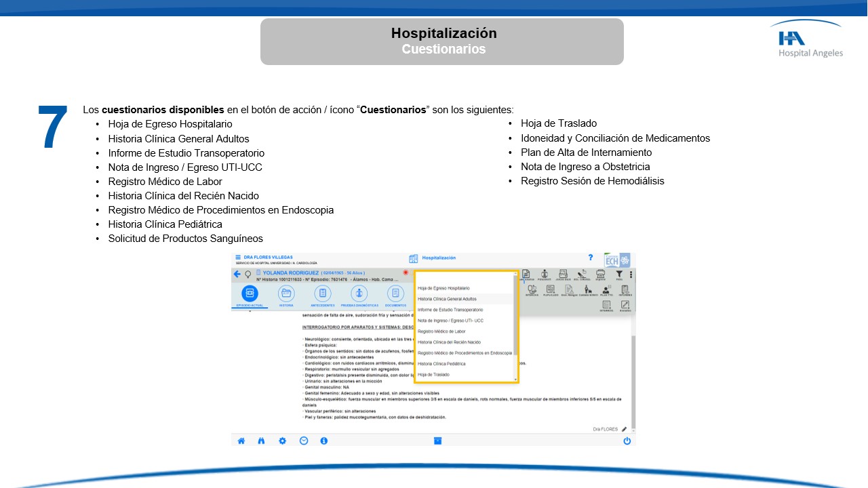Click the down arrow of the questionnaire list scrollbar

(515, 380)
